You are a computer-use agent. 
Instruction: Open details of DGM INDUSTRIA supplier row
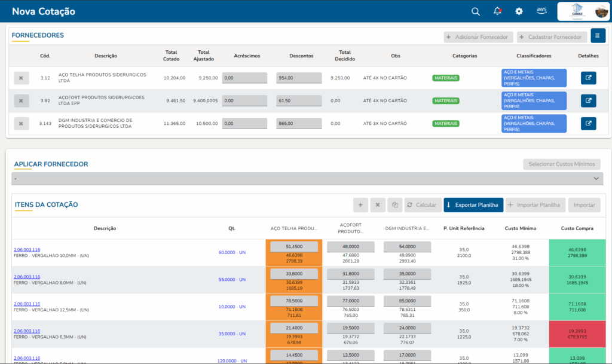[x=588, y=123]
